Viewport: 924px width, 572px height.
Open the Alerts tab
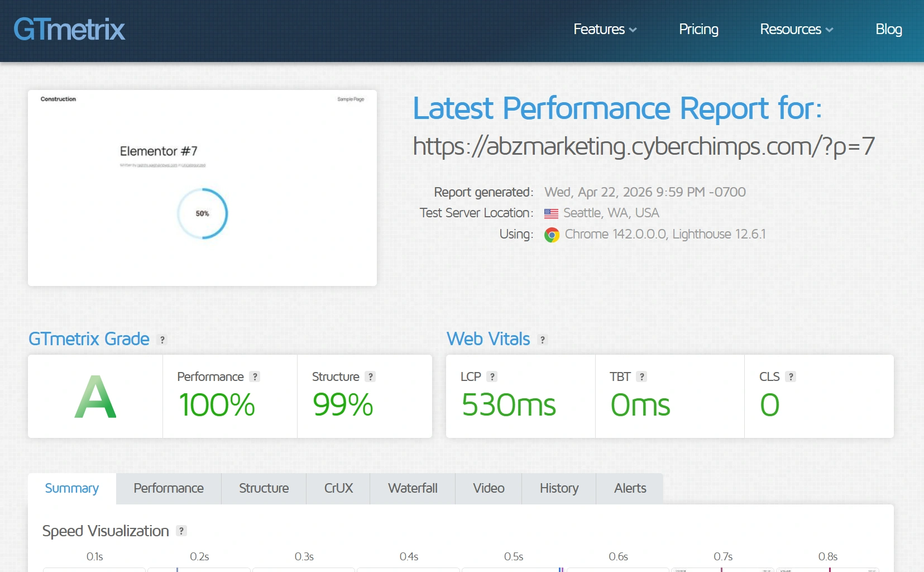click(x=630, y=489)
